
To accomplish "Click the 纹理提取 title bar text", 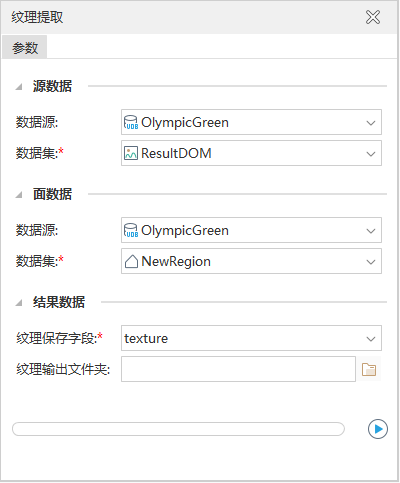I will point(37,17).
